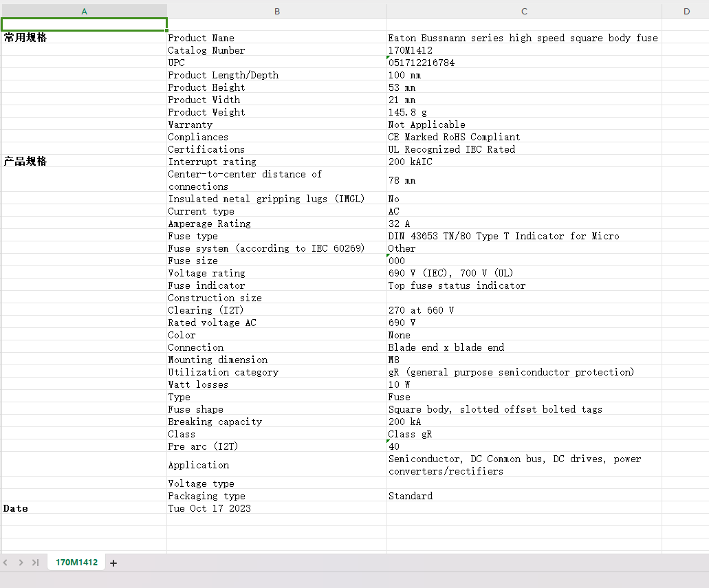Screen dimensions: 709x588
Task: Click the 'Amperage Rating' cell
Action: click(x=276, y=224)
